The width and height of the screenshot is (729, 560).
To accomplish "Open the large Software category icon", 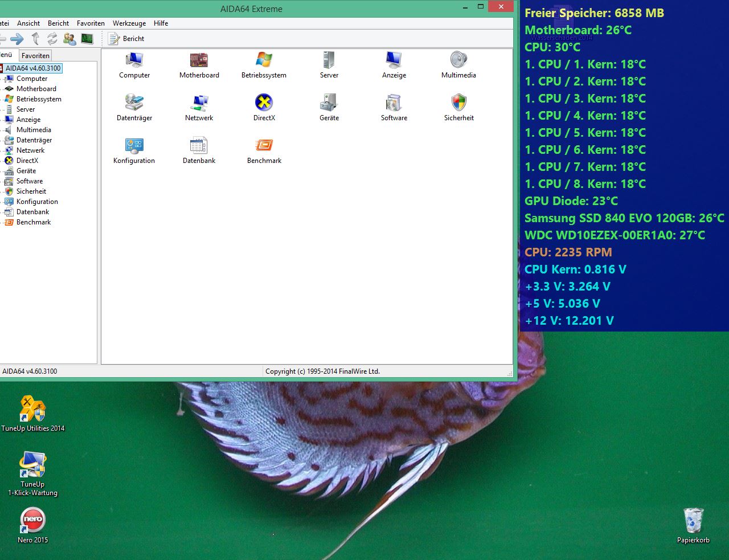I will [394, 103].
